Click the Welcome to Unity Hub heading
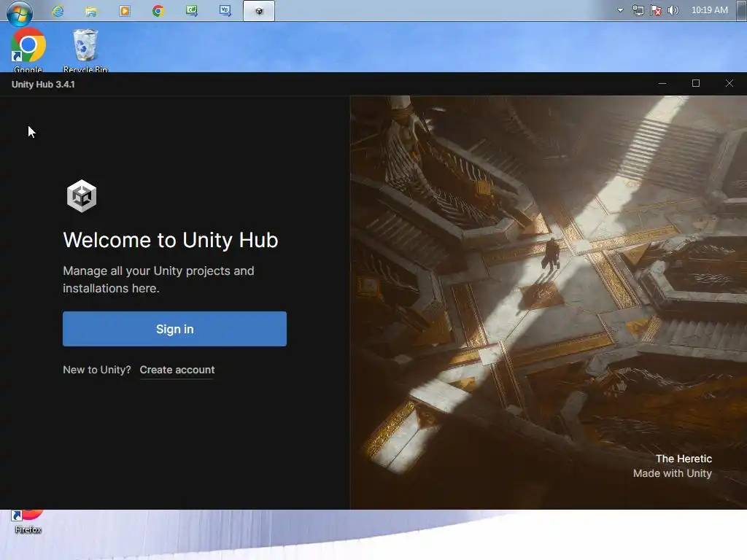This screenshot has height=560, width=747. tap(171, 240)
